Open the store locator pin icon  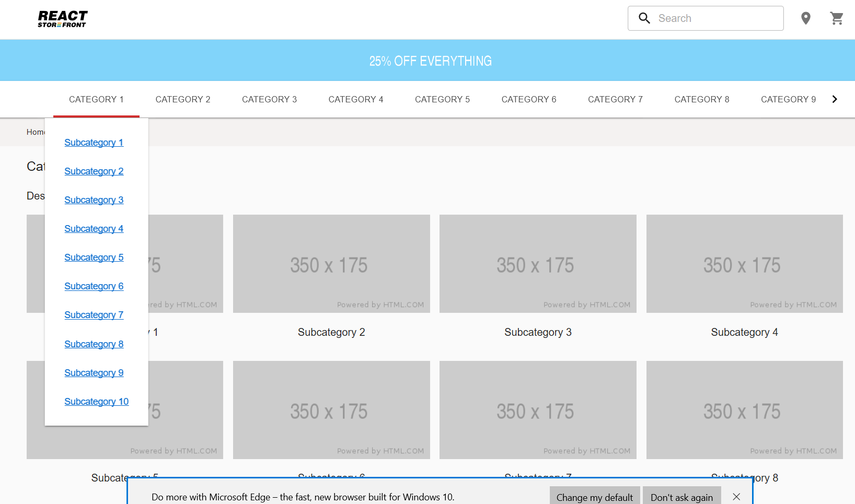[x=805, y=18]
